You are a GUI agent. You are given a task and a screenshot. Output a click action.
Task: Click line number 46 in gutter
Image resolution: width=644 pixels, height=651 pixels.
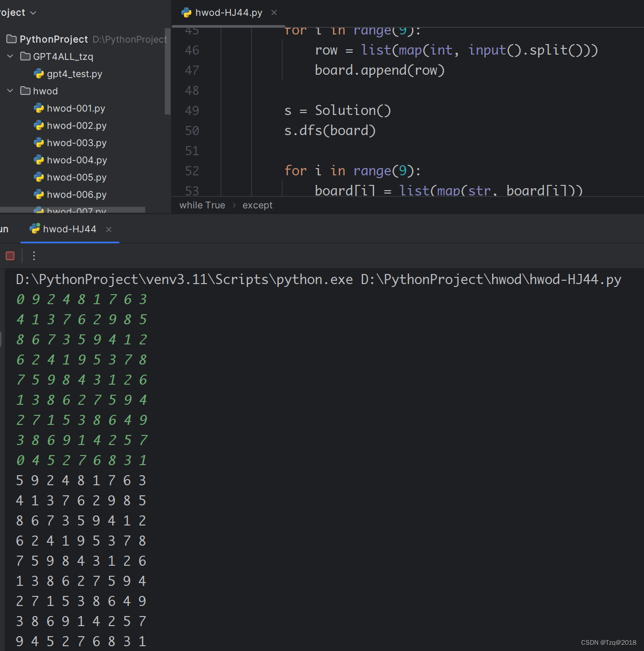[192, 50]
